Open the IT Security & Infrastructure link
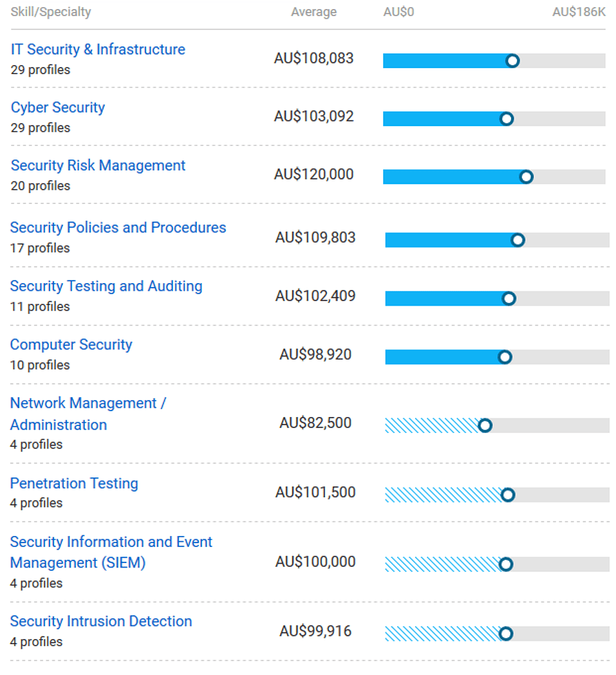The width and height of the screenshot is (616, 675). point(98,50)
